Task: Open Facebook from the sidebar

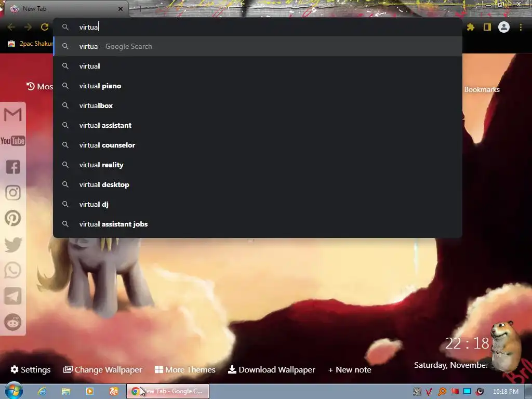Action: [x=13, y=167]
